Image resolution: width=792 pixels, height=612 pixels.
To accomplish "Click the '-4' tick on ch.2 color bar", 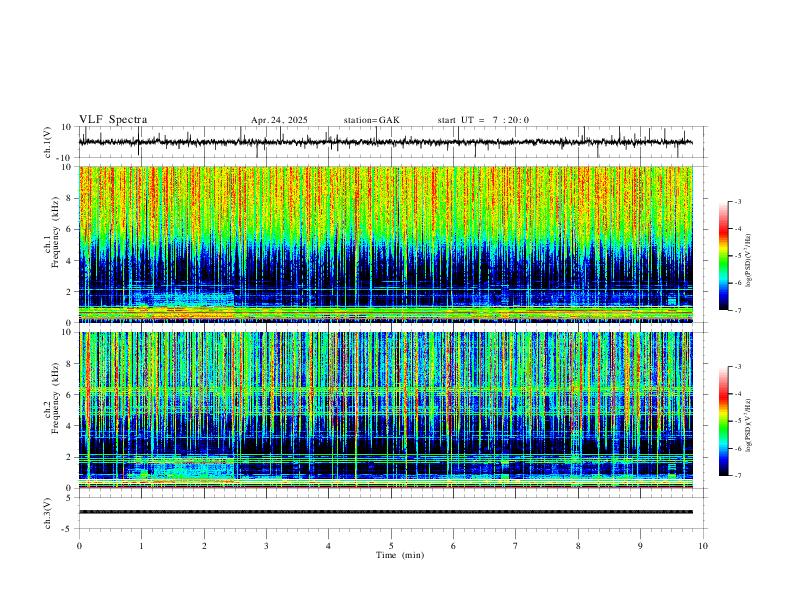I will pos(737,394).
